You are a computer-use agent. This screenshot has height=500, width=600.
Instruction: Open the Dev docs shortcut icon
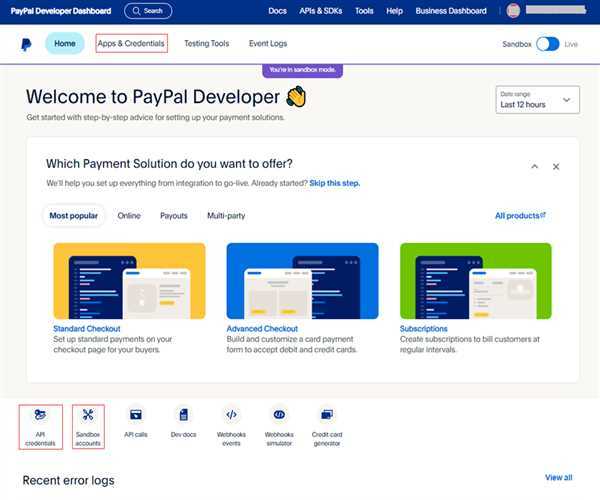[x=183, y=415]
